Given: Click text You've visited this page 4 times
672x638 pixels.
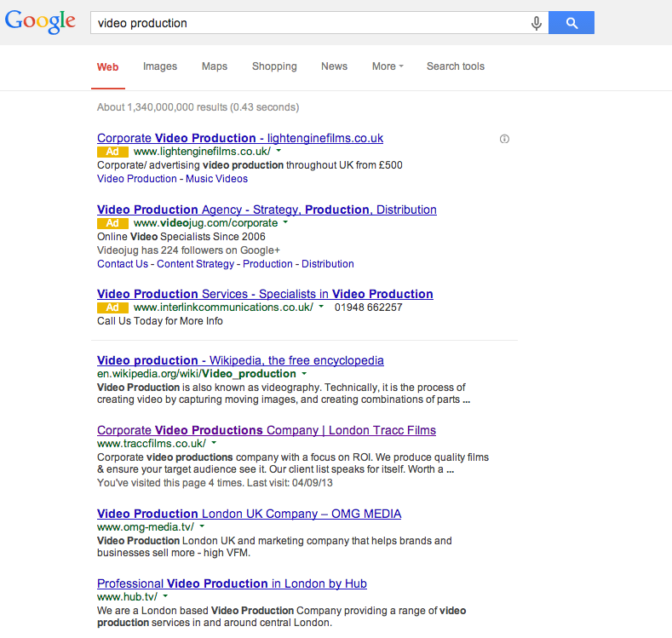Looking at the screenshot, I should click(x=170, y=483).
